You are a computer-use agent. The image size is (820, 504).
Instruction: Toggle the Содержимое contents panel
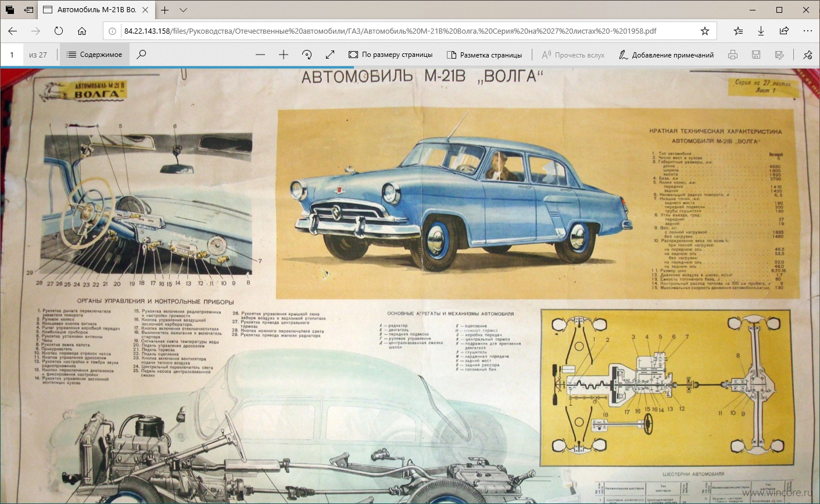(x=94, y=55)
